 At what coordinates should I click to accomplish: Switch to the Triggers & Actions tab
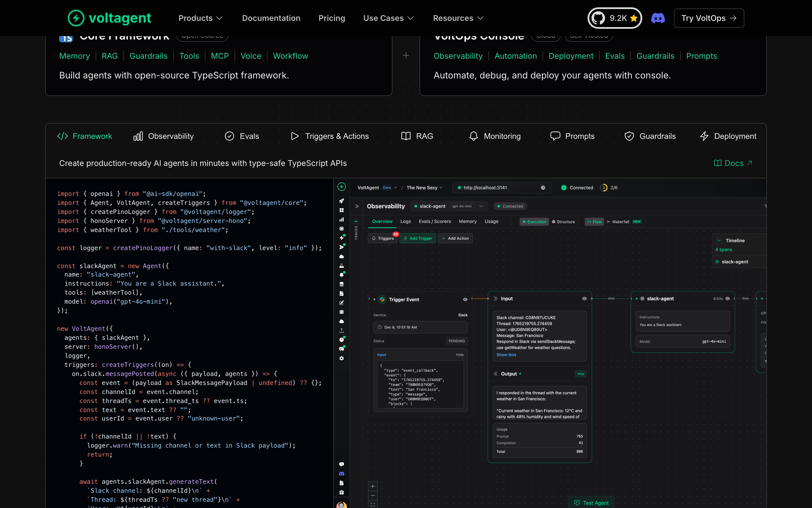[330, 136]
